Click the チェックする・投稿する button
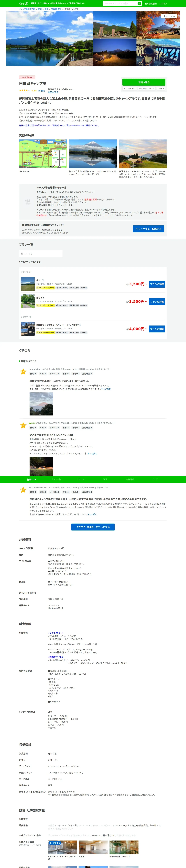Screen dimensions: 186x868 point(148,229)
